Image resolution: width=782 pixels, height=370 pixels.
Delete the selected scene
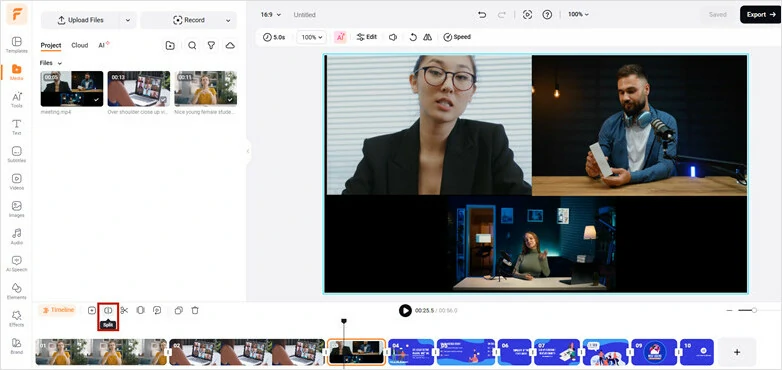click(195, 310)
